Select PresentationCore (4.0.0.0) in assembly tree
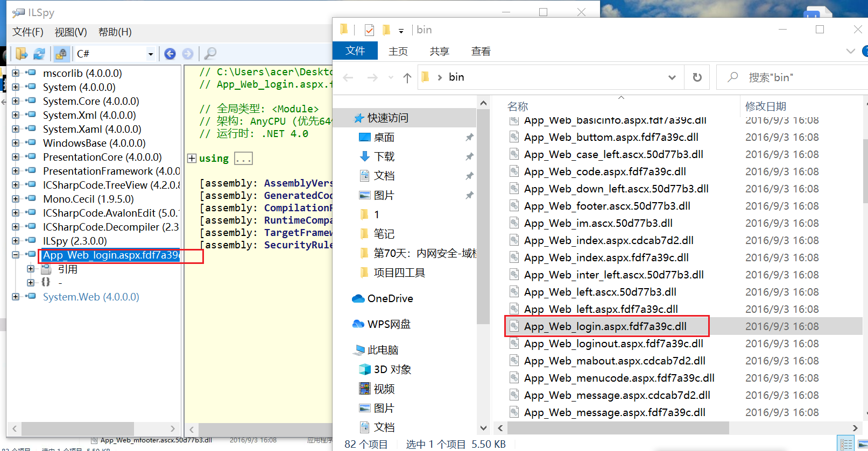Viewport: 868px width, 451px height. point(102,157)
